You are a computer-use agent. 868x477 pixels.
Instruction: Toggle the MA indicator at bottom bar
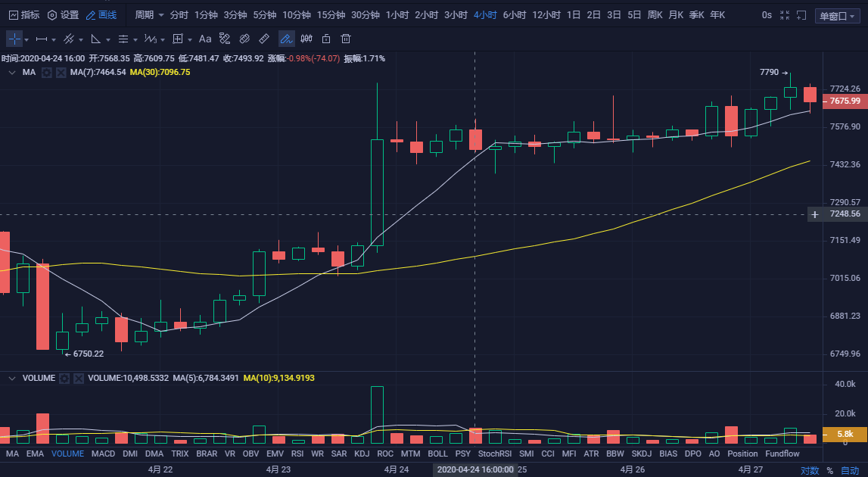12,454
